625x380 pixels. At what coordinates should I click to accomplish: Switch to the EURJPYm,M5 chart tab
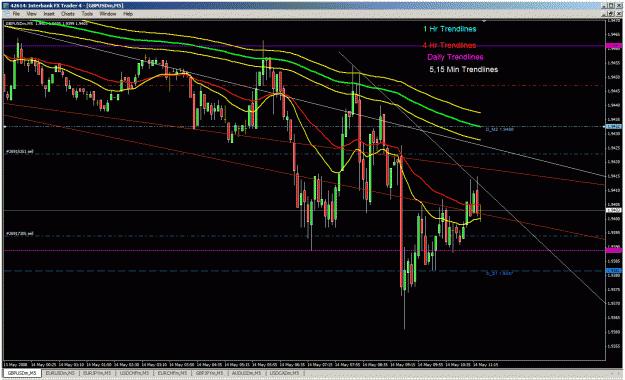pos(97,373)
